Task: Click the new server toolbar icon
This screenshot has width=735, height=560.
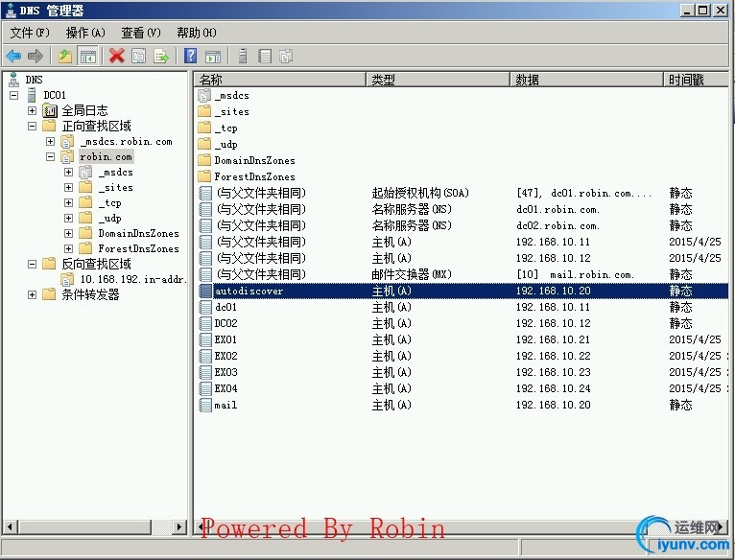Action: tap(243, 56)
